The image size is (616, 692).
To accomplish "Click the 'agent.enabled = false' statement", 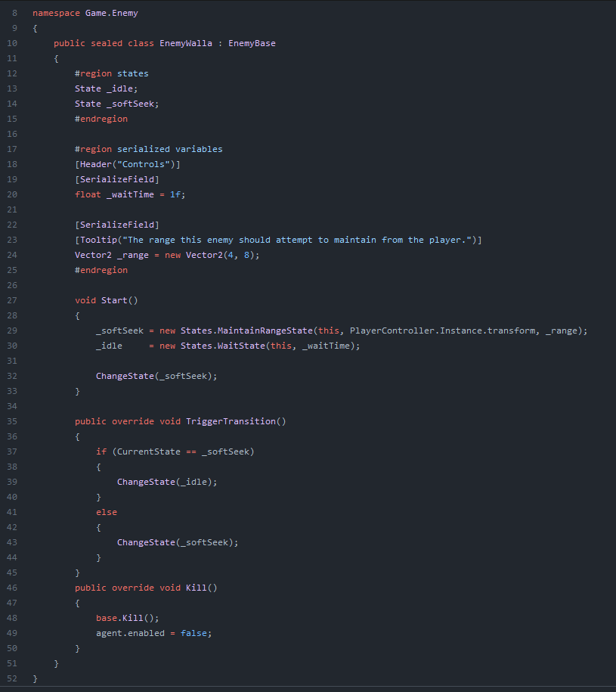I will [153, 633].
